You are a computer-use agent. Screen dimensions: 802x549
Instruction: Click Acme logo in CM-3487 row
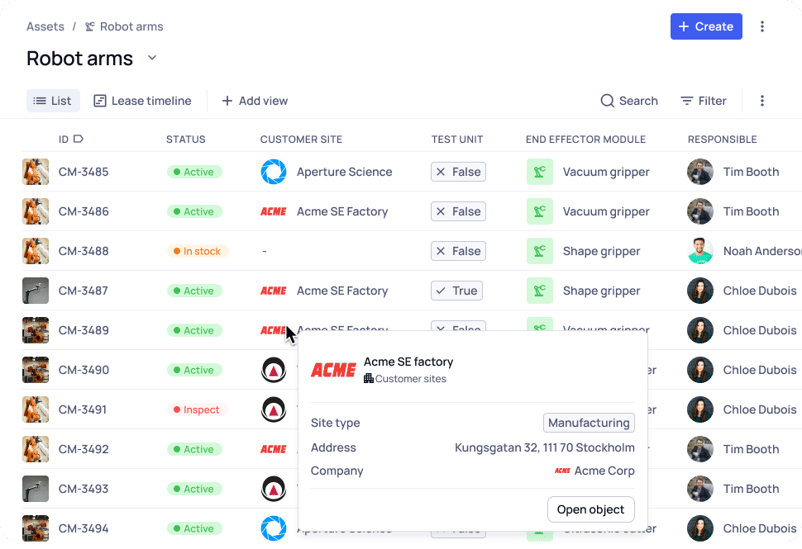[x=274, y=291]
